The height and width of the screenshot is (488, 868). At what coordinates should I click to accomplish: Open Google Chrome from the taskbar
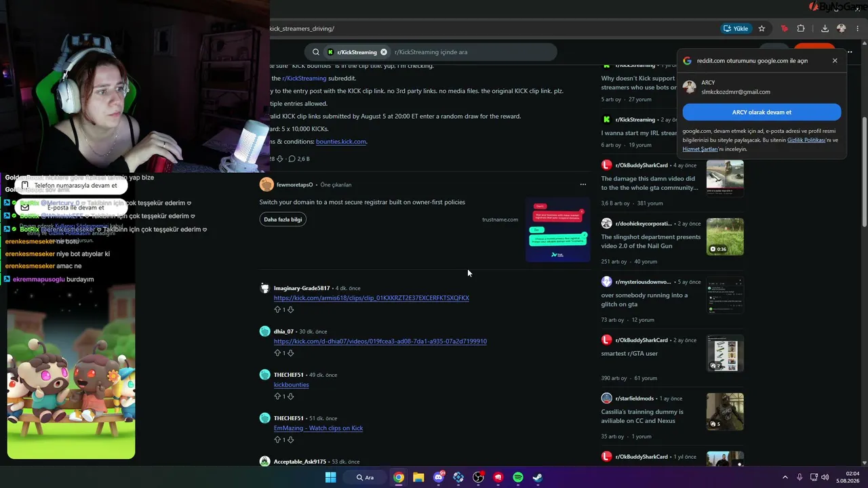[399, 477]
